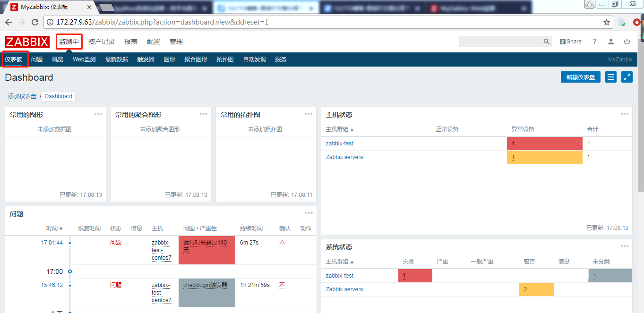Click the search magnifier icon
The width and height of the screenshot is (644, 313).
(546, 42)
